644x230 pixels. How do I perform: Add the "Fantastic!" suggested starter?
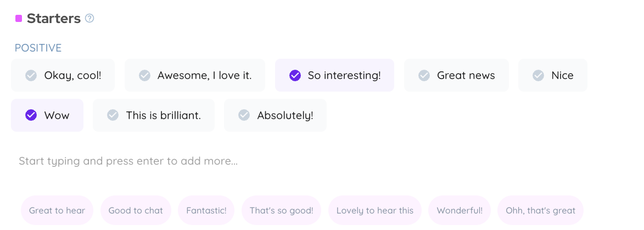(206, 210)
